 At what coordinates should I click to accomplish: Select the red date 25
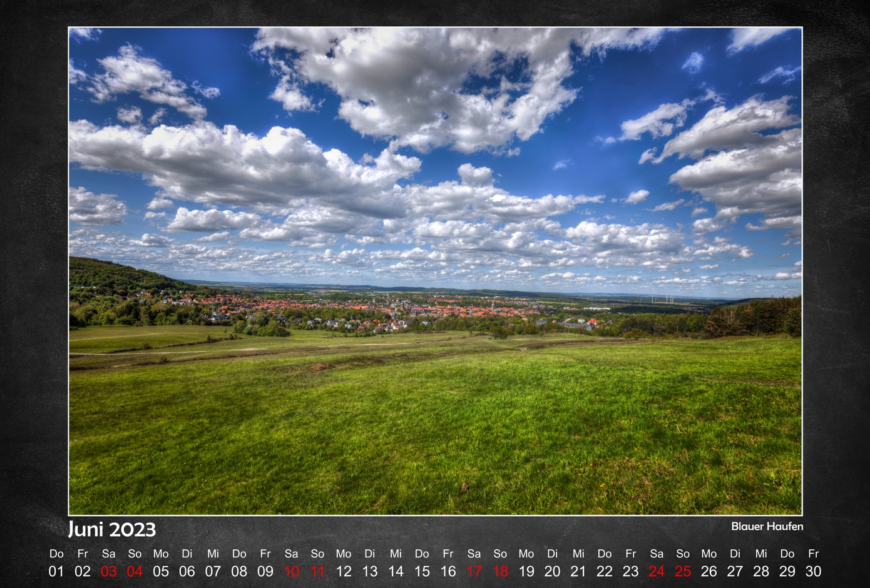(x=683, y=571)
